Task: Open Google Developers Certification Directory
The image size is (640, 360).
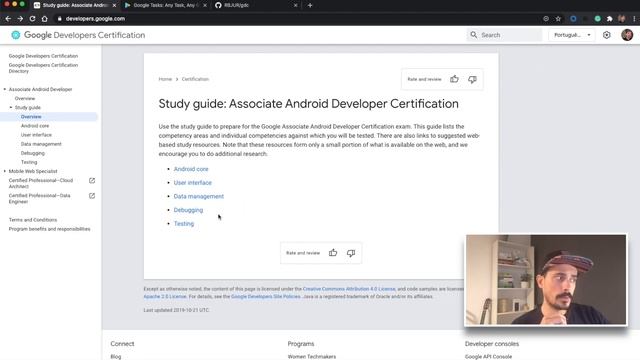Action: click(43, 68)
